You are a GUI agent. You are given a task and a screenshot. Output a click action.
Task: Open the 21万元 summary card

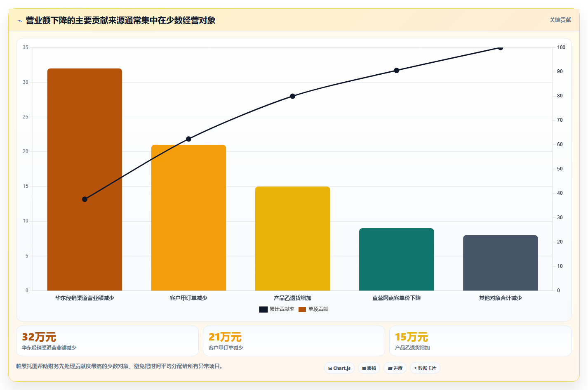[294, 341]
